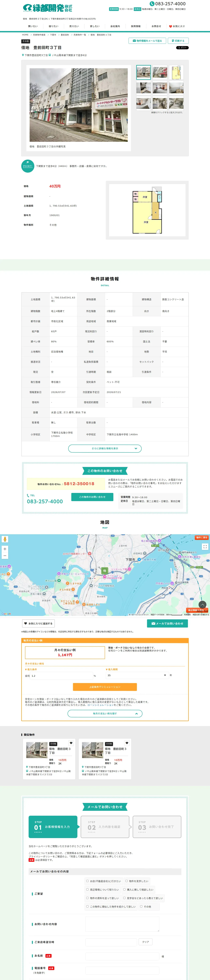The width and height of the screenshot is (210, 980).
Task: Open Street View pegman on the map
Action: (5, 539)
